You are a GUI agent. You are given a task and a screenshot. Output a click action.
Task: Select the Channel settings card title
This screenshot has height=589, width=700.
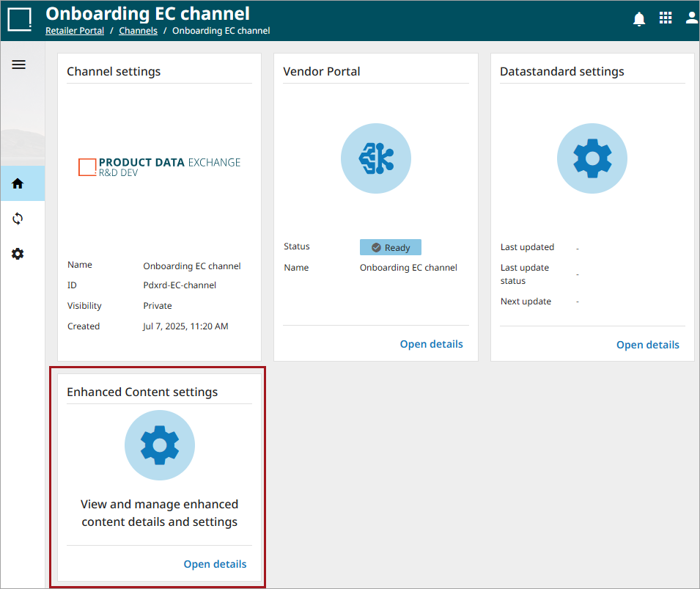click(x=114, y=72)
